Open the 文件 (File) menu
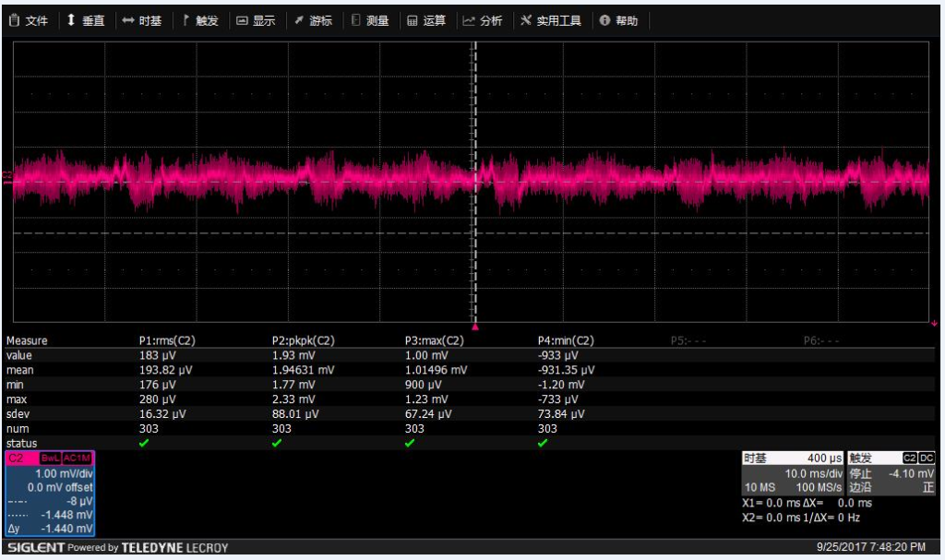The width and height of the screenshot is (945, 560). (x=29, y=20)
